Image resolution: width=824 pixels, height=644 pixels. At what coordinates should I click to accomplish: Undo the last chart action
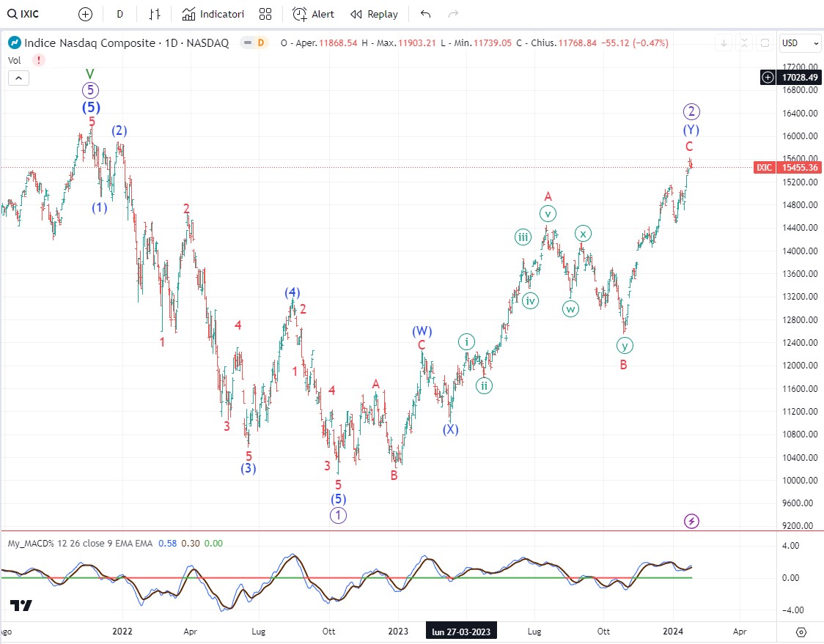tap(426, 14)
